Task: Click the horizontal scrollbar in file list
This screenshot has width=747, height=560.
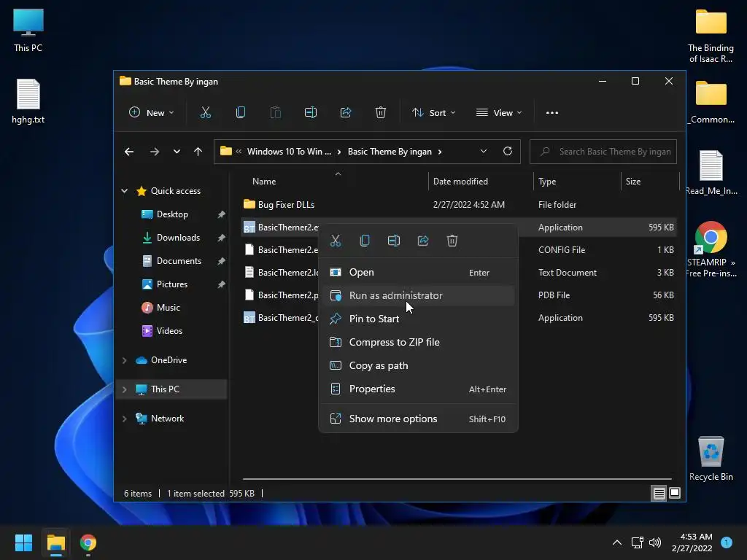Action: (457, 478)
